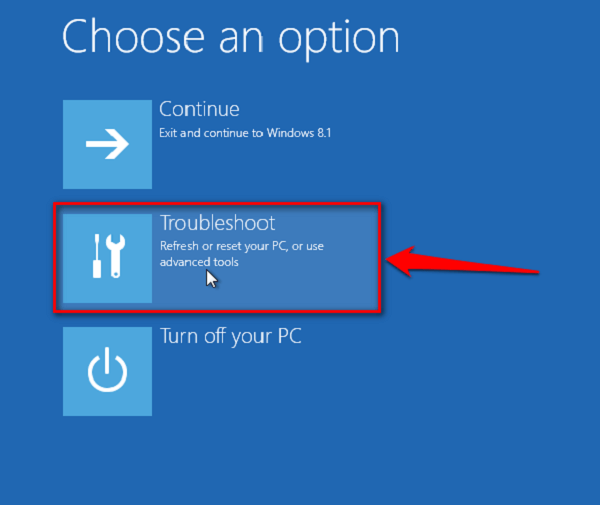Click the word "option" in the heading
Image resolution: width=600 pixels, height=505 pixels.
click(339, 39)
